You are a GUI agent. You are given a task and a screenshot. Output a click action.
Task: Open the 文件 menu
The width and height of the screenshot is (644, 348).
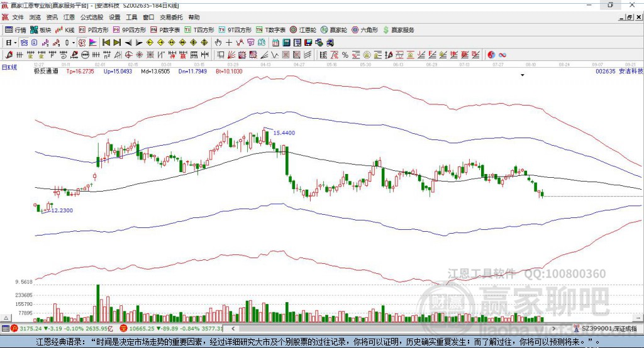[x=18, y=17]
